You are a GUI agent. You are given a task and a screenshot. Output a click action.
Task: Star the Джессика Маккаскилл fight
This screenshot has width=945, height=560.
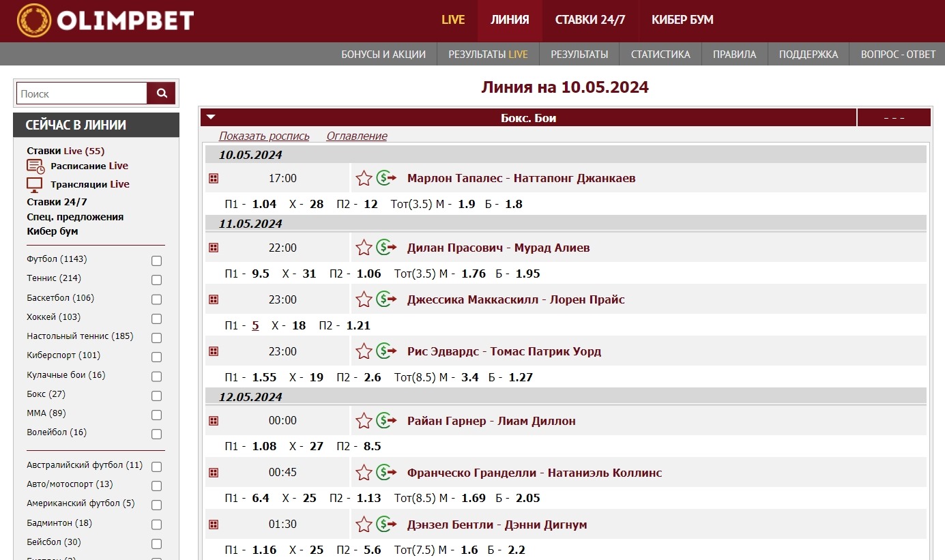click(364, 299)
